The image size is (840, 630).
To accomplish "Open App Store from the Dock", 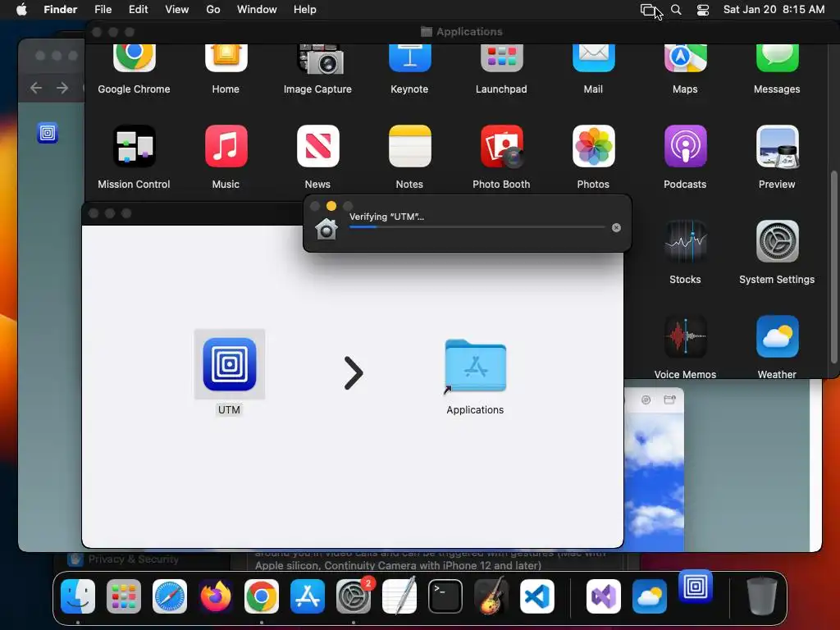I will tap(308, 596).
